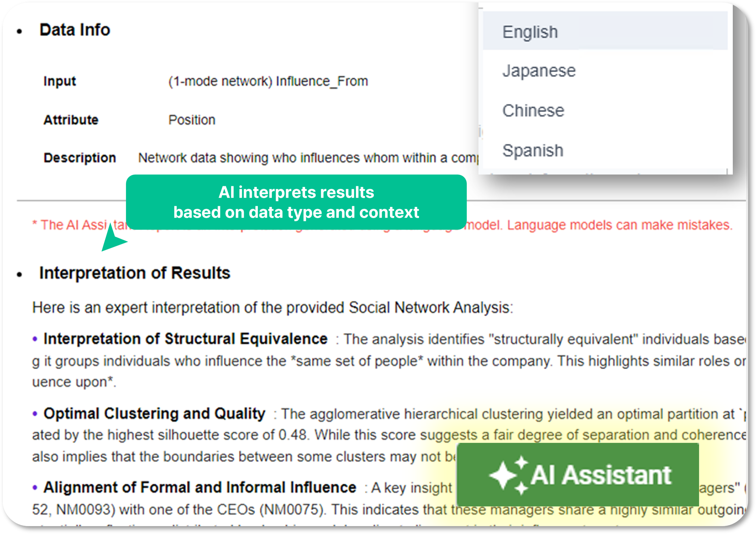Click the Input field label

(60, 81)
